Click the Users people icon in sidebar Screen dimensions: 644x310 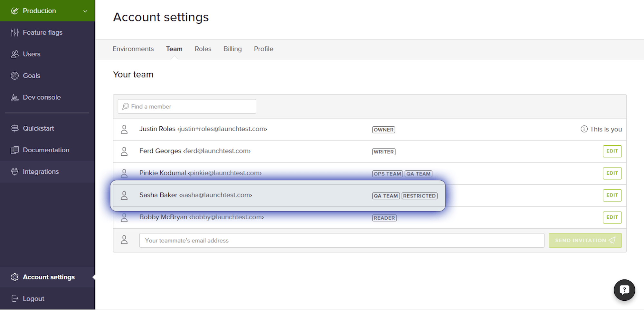tap(14, 54)
